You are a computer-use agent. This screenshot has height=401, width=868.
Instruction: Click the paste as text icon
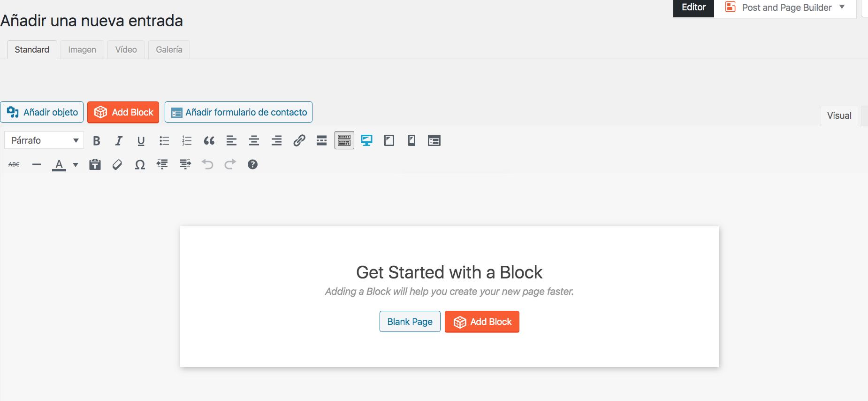95,164
